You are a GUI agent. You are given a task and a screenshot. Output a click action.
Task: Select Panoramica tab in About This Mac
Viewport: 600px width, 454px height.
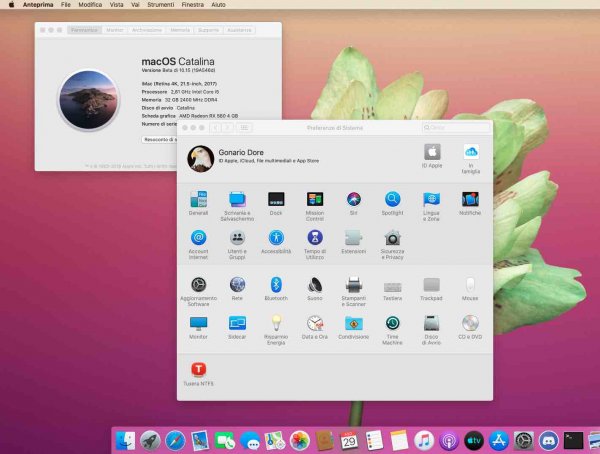click(85, 30)
